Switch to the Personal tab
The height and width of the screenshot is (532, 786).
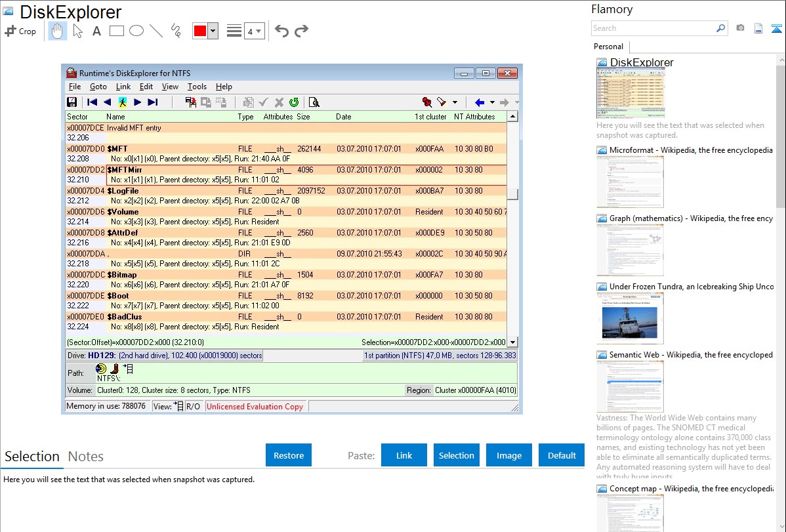point(608,47)
